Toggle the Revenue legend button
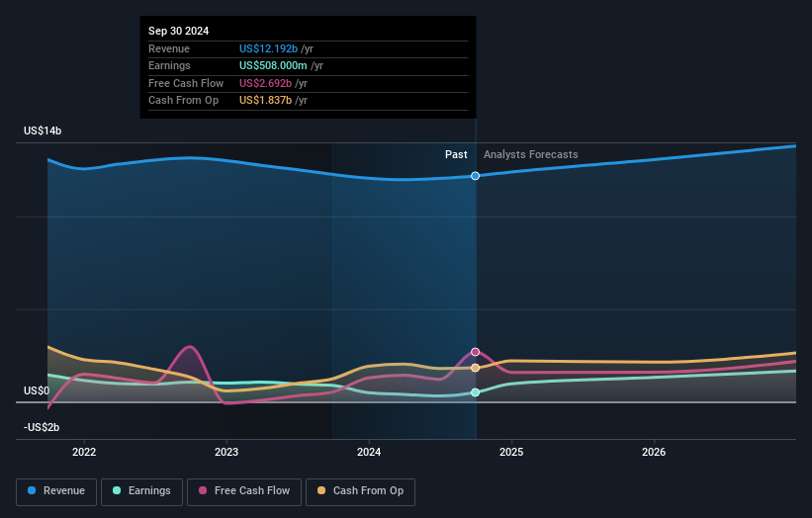 click(x=56, y=491)
